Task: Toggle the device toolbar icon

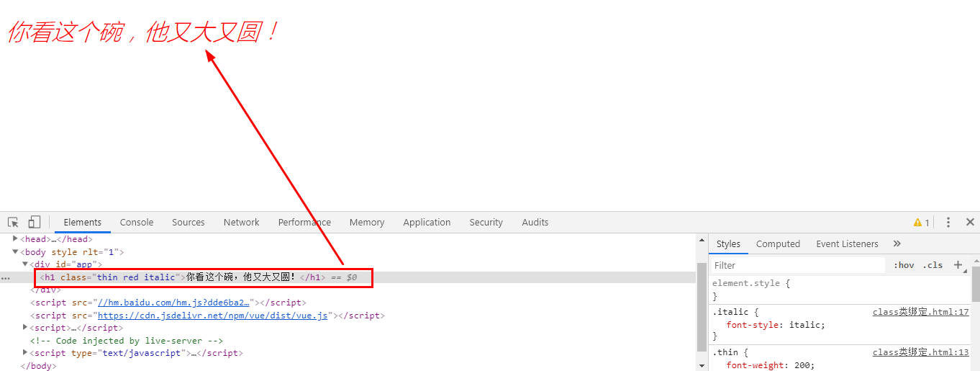Action: click(x=35, y=222)
